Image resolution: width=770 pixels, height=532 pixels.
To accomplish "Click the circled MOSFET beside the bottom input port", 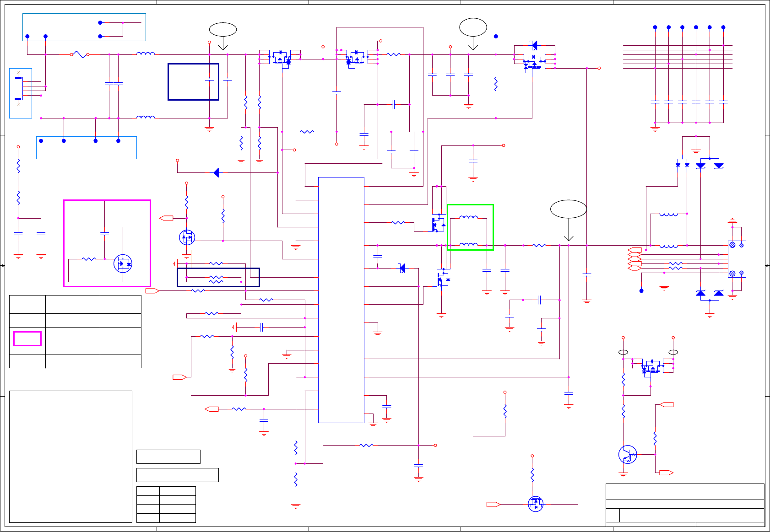I will [x=536, y=504].
